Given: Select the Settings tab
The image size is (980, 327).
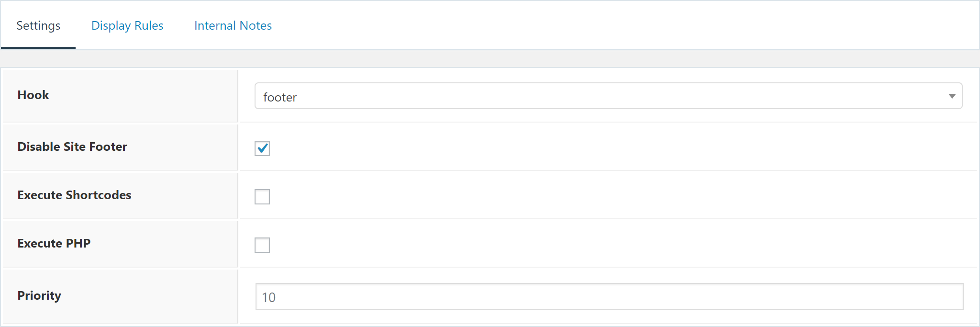Looking at the screenshot, I should [38, 25].
